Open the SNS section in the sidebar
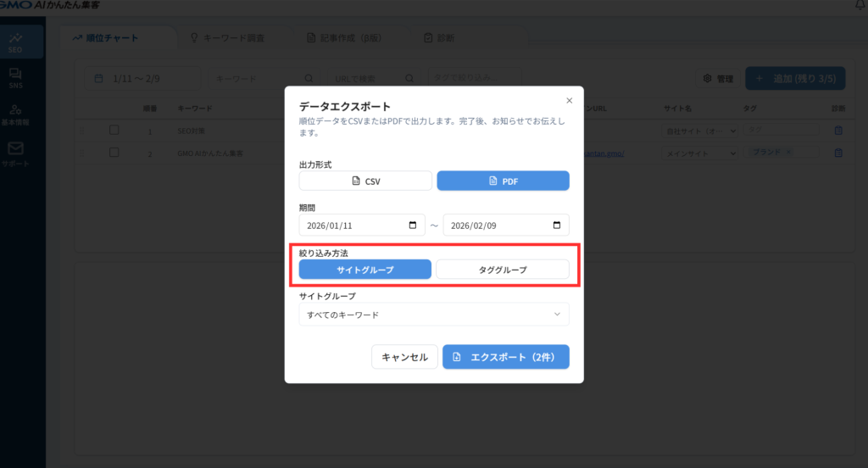This screenshot has height=468, width=868. point(15,78)
